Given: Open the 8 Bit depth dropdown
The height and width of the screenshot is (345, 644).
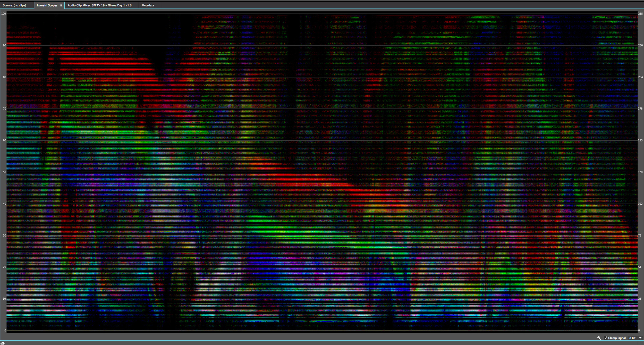Looking at the screenshot, I should coord(635,338).
